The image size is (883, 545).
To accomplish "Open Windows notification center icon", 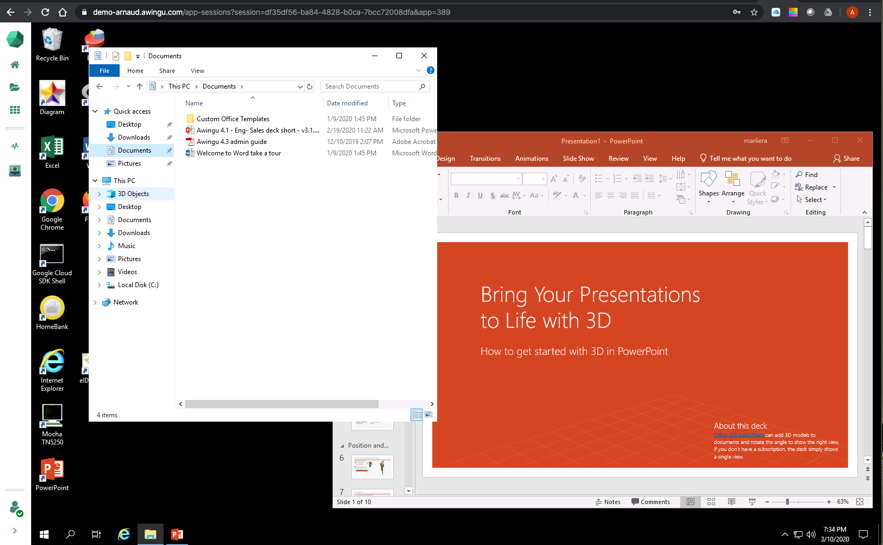I will pyautogui.click(x=863, y=534).
